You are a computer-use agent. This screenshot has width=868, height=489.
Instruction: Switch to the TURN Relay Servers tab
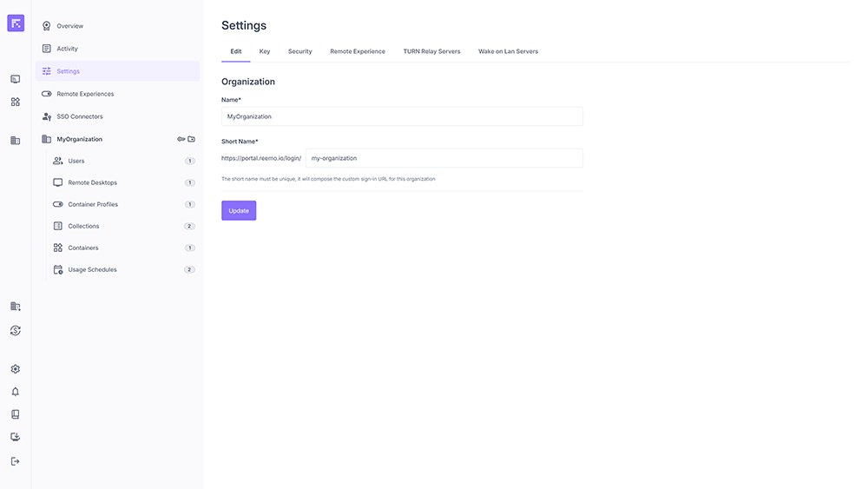[x=431, y=51]
